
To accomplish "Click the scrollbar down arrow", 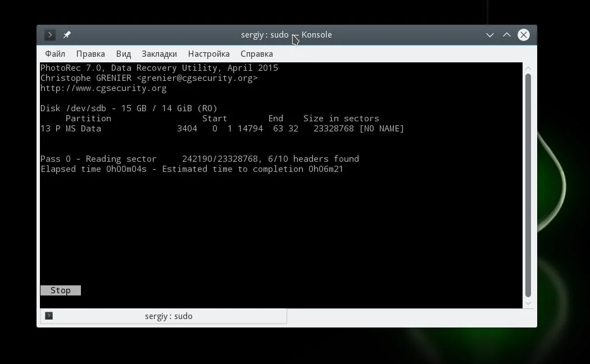I will [x=528, y=303].
